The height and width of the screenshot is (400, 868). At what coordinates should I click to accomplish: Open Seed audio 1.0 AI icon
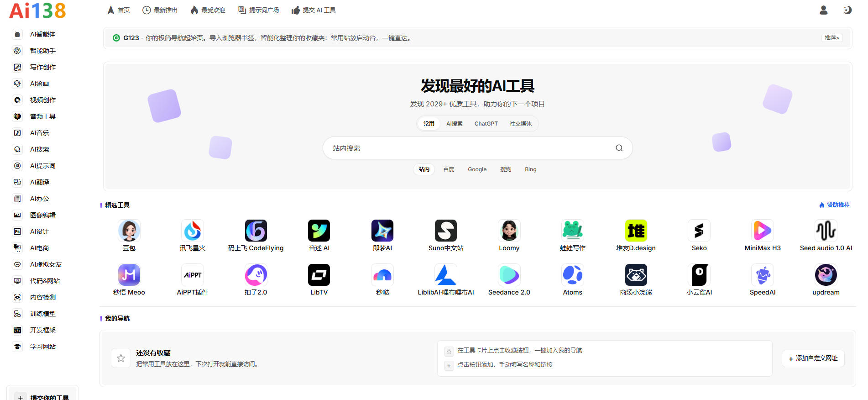click(826, 231)
